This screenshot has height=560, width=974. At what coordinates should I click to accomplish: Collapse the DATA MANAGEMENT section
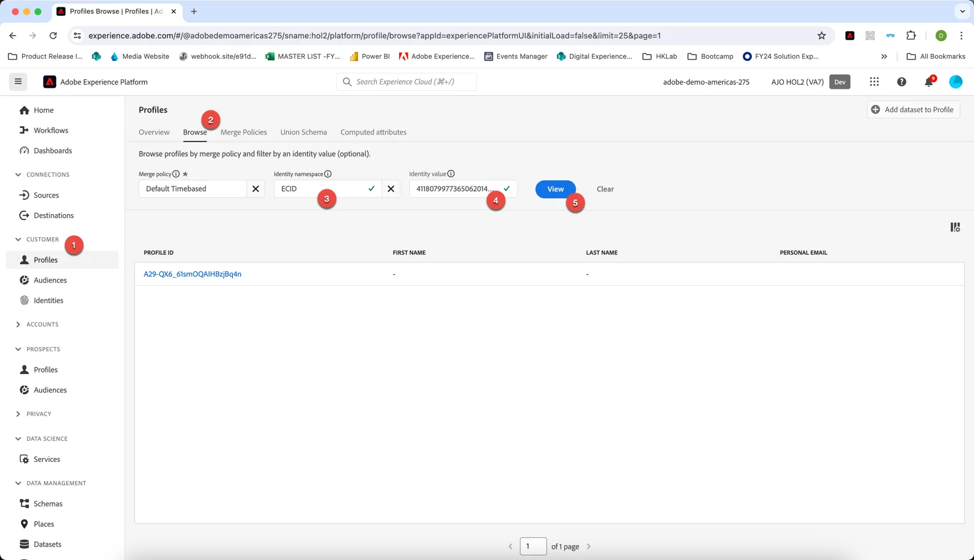point(51,483)
